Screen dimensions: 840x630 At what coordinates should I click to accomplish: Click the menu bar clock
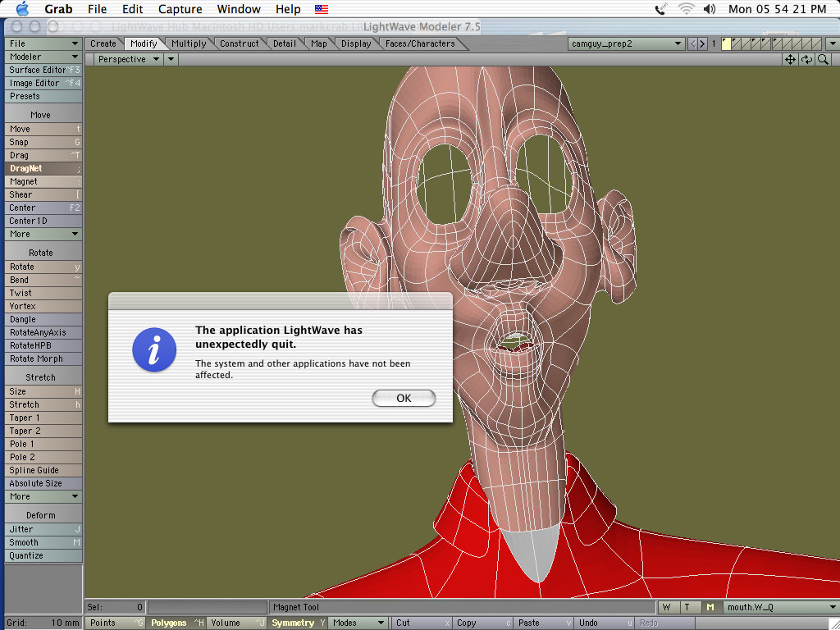pos(777,9)
